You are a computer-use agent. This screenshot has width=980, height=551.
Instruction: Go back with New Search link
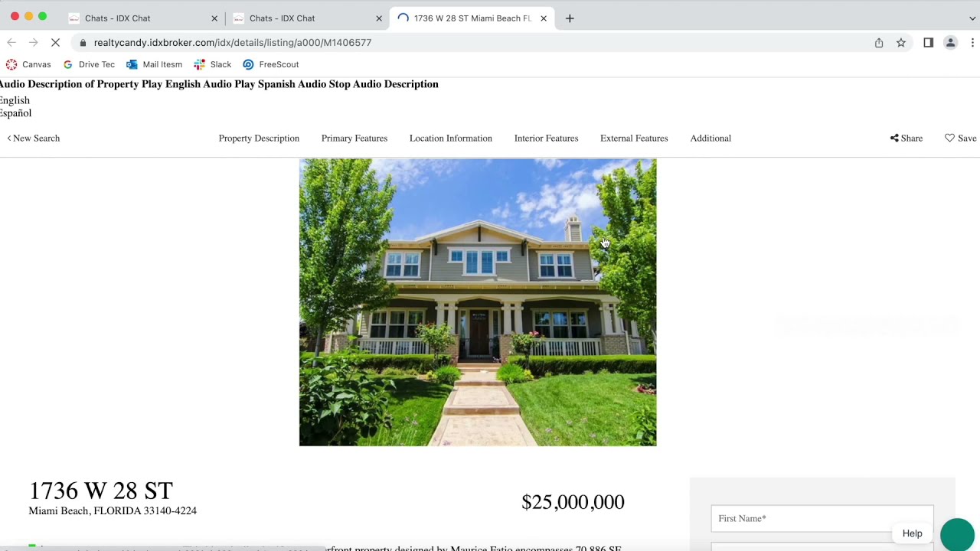pos(33,139)
